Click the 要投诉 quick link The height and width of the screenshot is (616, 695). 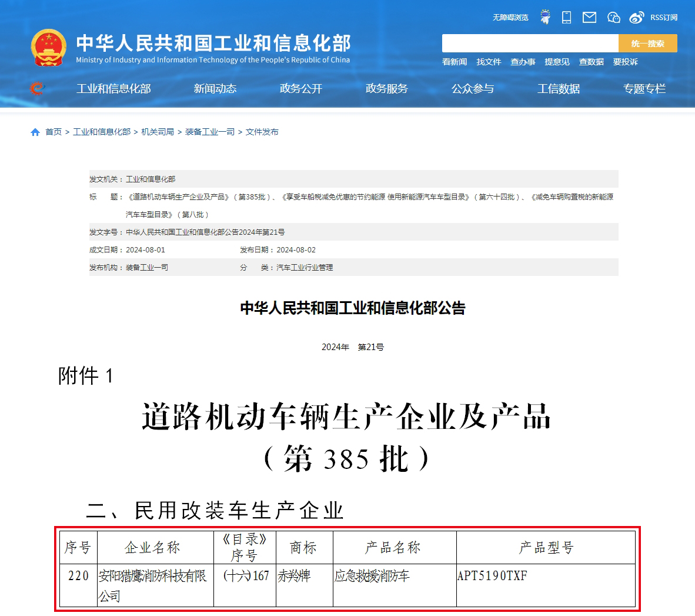(x=626, y=62)
